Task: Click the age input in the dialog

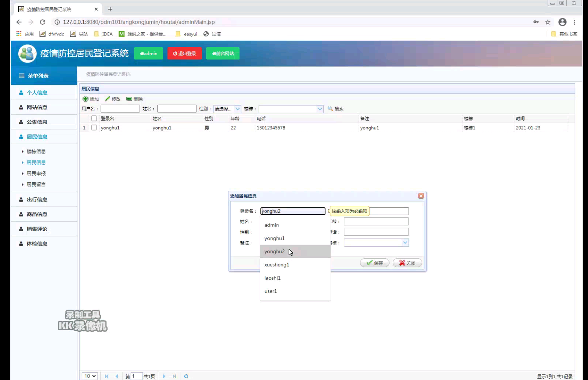Action: (376, 221)
